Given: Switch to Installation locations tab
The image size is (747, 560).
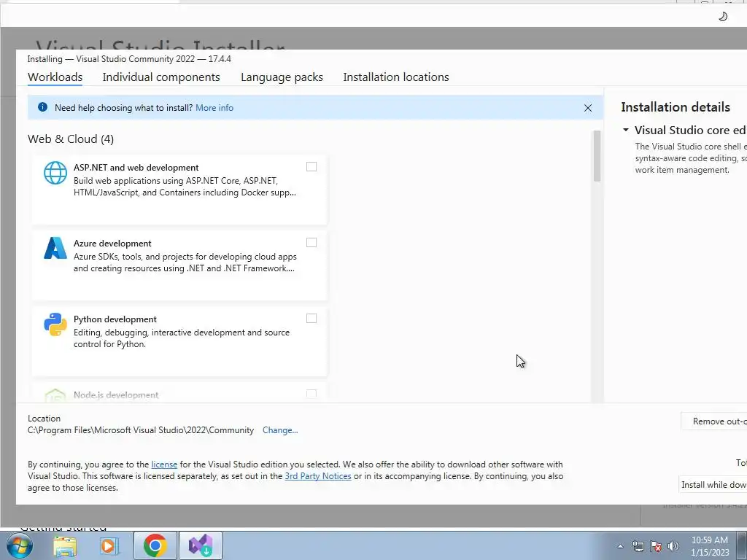Looking at the screenshot, I should [x=396, y=77].
